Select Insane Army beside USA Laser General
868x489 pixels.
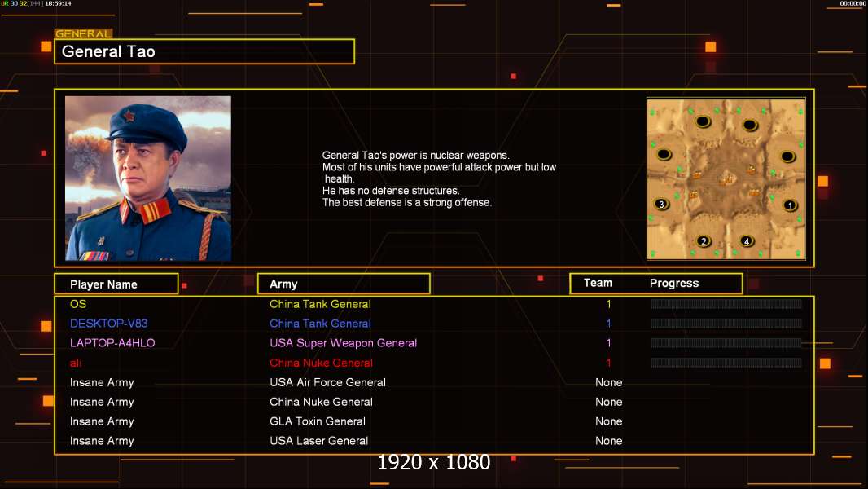click(102, 442)
